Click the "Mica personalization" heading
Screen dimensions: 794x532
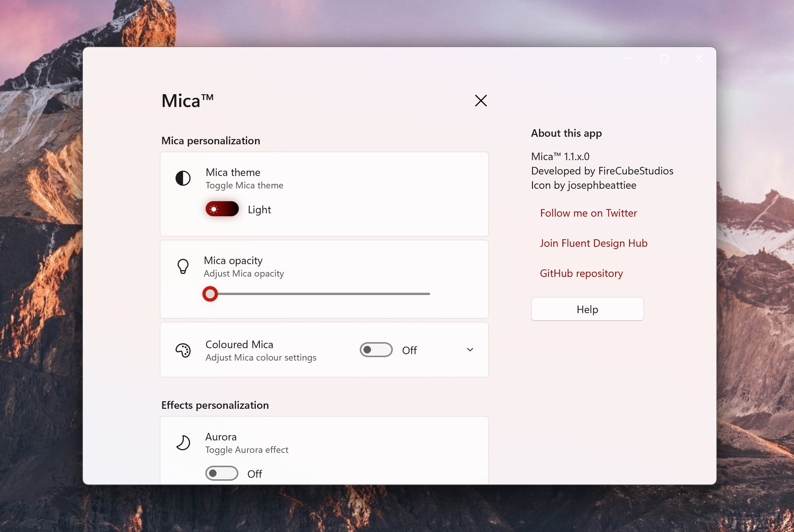(211, 141)
